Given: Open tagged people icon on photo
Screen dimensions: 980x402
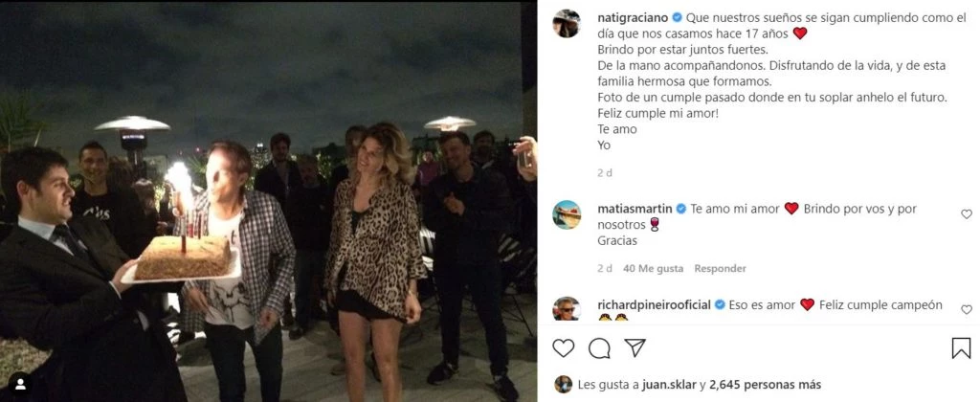Looking at the screenshot, I should click(x=20, y=383).
